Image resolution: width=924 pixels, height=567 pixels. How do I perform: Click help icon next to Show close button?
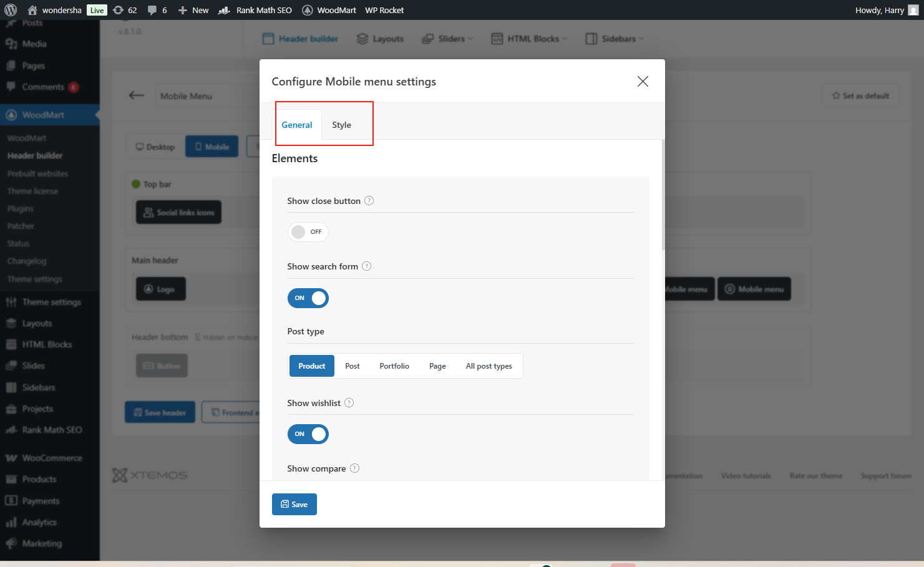[369, 201]
